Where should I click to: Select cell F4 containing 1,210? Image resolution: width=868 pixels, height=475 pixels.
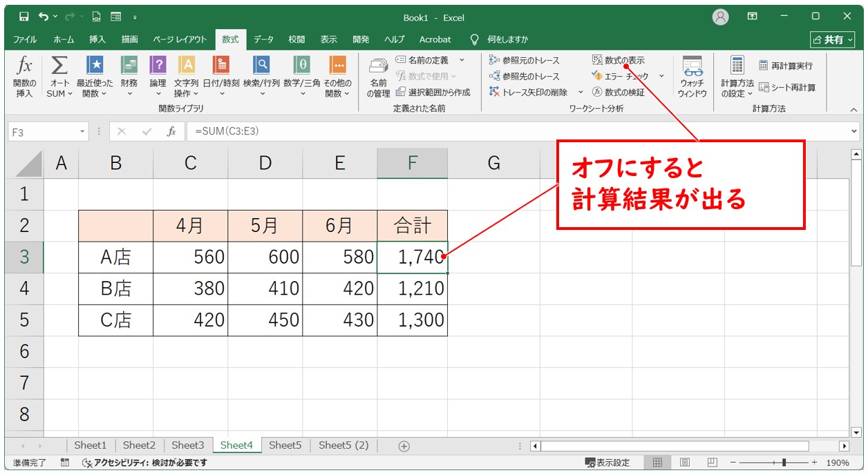[412, 288]
